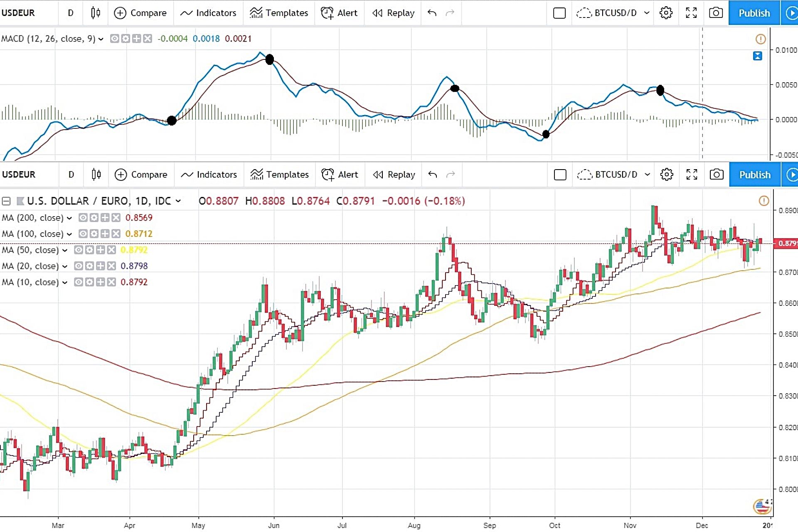Create an Alert from lower toolbar
This screenshot has width=798, height=532.
(340, 175)
